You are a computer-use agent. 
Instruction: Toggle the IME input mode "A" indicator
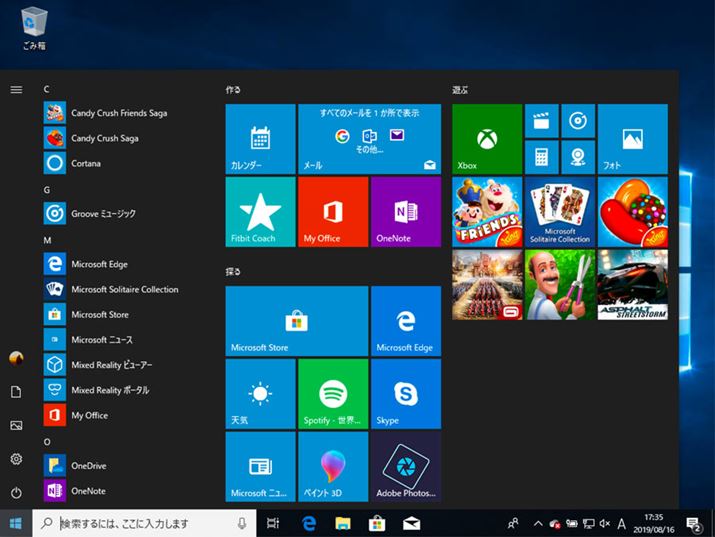point(622,523)
